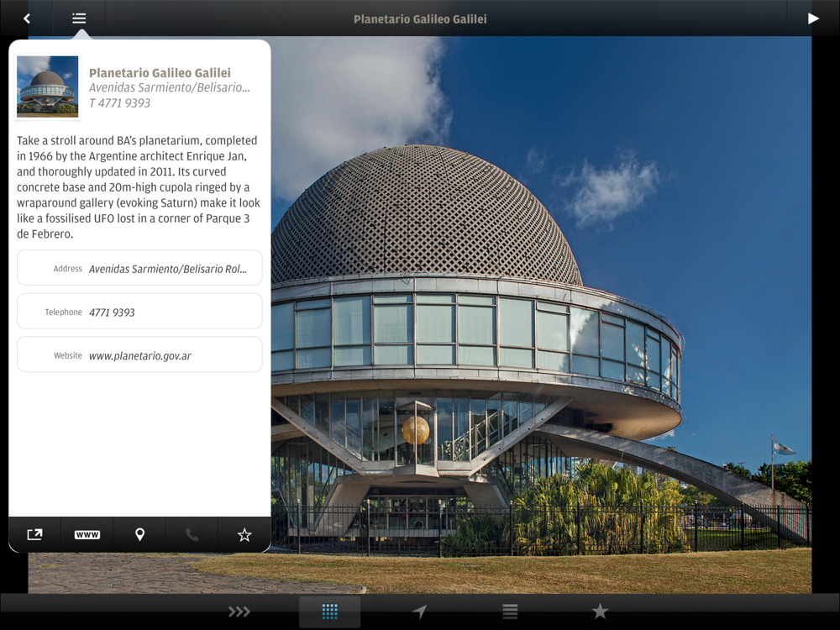Screen dimensions: 840x630
Task: Open the share icon in popup toolbar
Action: pos(34,534)
